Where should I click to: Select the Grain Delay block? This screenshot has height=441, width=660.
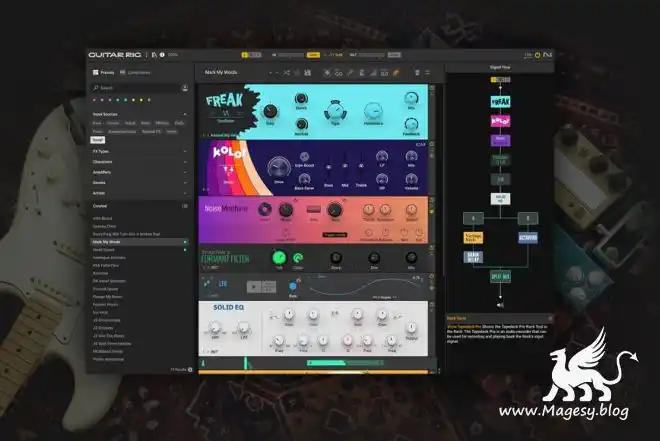tap(473, 257)
